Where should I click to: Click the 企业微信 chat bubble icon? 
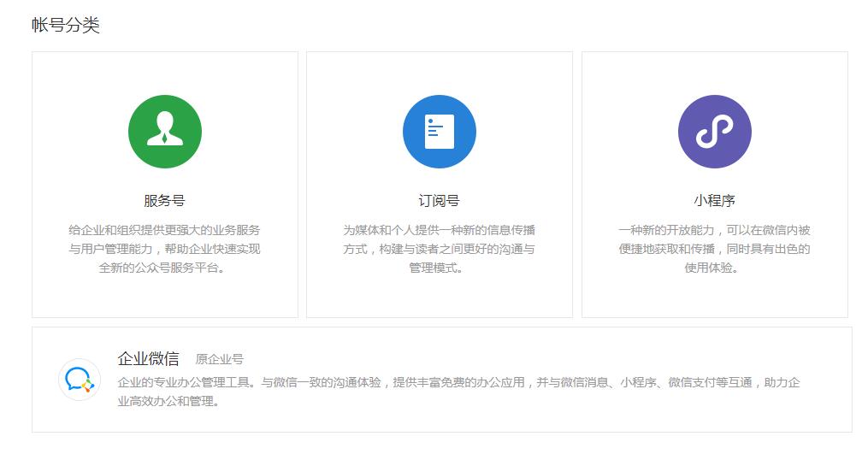80,379
